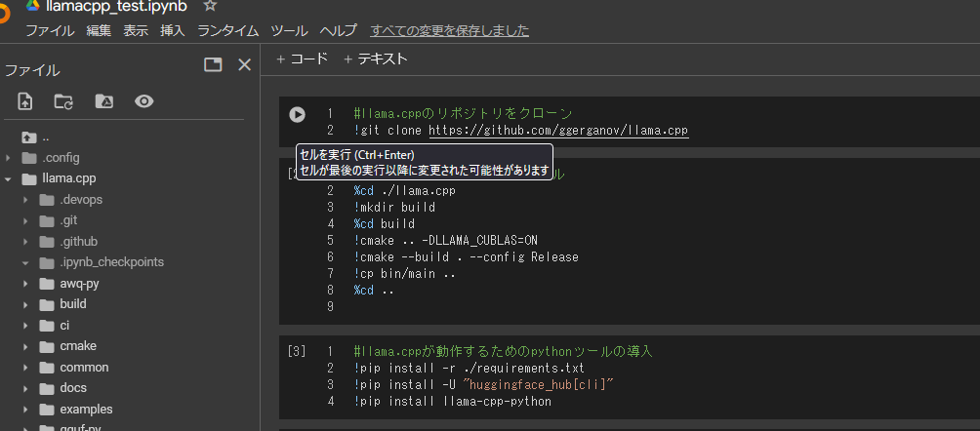Click the huggingface_hub[cli] install line
980x431 pixels.
pos(482,384)
